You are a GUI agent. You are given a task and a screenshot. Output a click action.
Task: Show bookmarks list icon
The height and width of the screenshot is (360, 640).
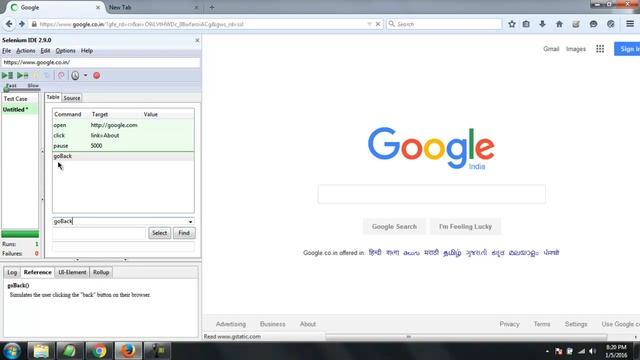pyautogui.click(x=526, y=24)
